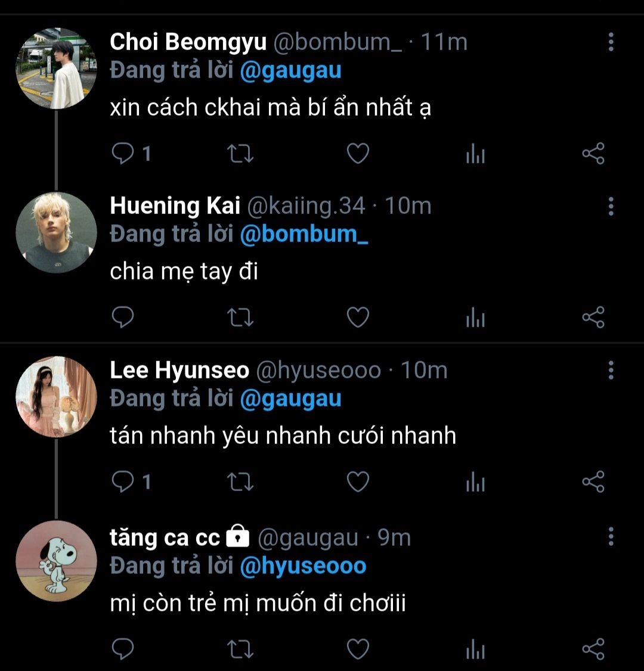644x671 pixels.
Task: Open the @gaugau mention under Lee Hyunseo
Action: [x=290, y=399]
